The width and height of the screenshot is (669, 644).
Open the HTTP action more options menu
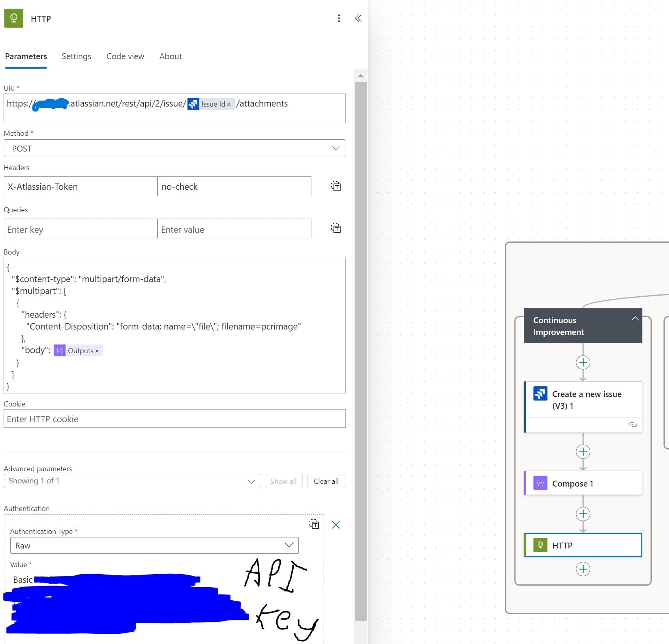(339, 18)
